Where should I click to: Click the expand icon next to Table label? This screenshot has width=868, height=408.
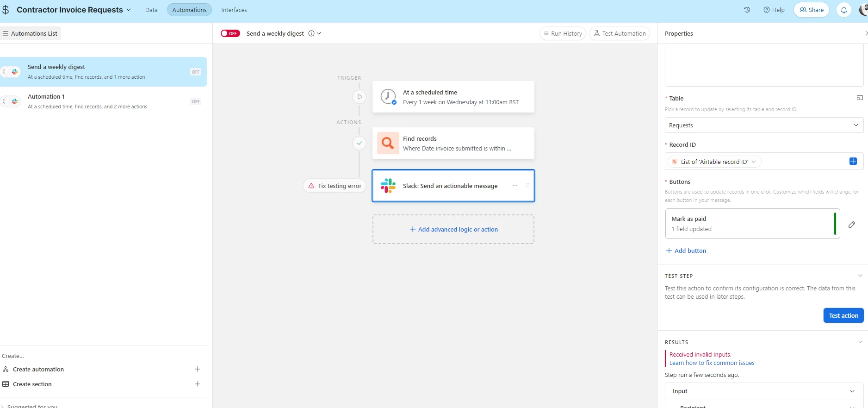tap(860, 98)
